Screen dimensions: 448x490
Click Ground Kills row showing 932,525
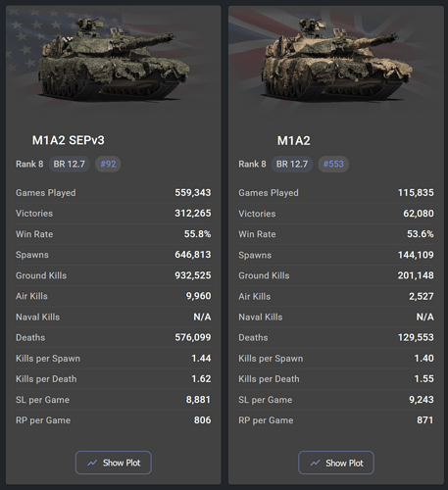[x=114, y=275]
